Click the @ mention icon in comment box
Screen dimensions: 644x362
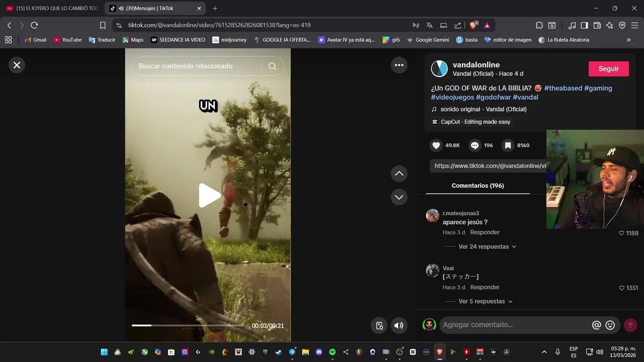(x=597, y=325)
